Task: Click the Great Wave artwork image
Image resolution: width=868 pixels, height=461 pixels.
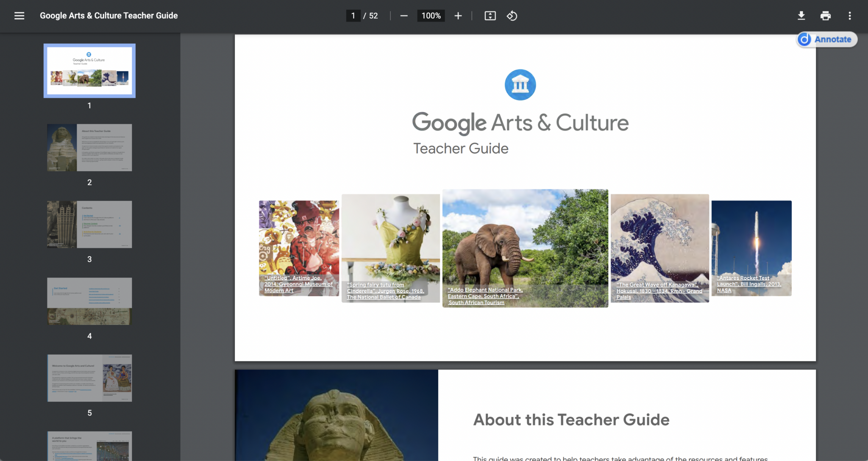Action: pyautogui.click(x=659, y=248)
